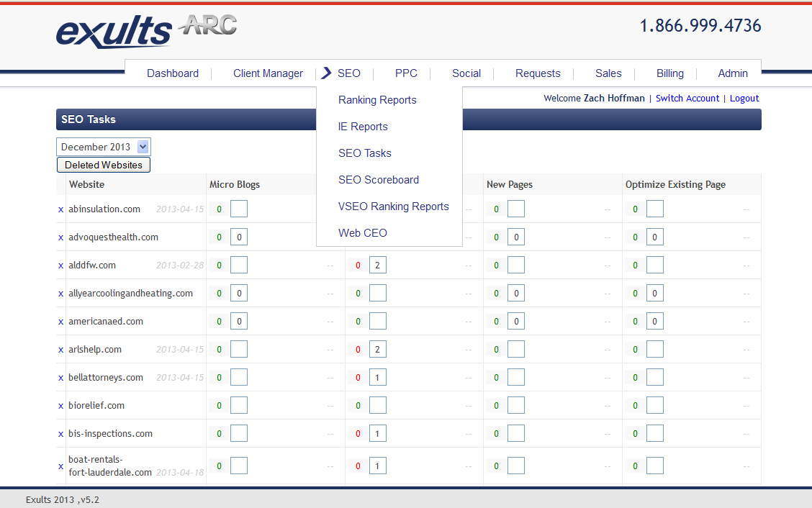Open VSEO Ranking Reports menu entry

pyautogui.click(x=393, y=207)
